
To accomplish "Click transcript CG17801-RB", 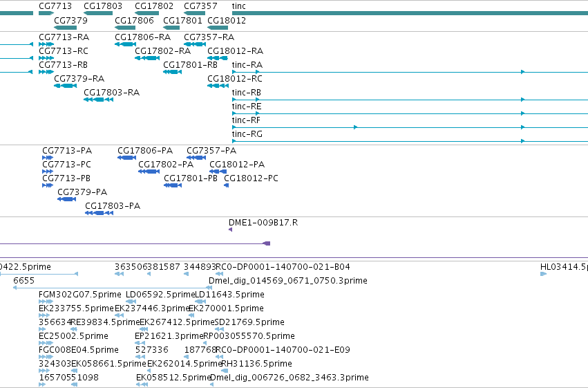I will coord(190,65).
